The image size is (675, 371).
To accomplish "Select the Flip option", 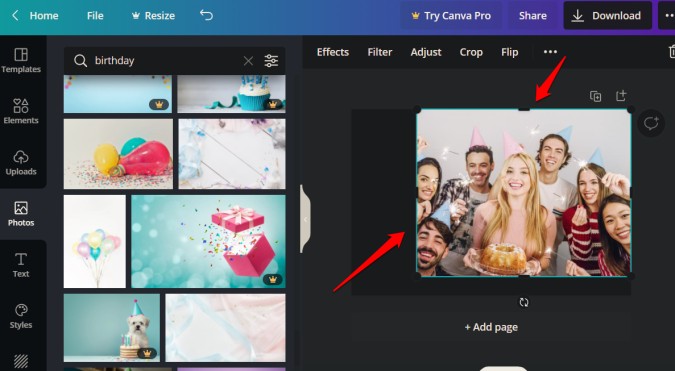I will (509, 52).
